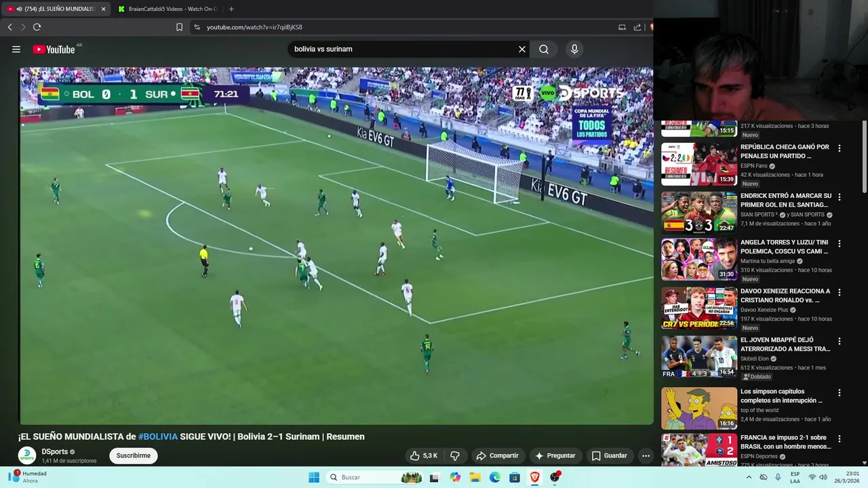This screenshot has height=488, width=868.
Task: Switch to the BraianCattaldi5 Videos tab
Action: [167, 9]
